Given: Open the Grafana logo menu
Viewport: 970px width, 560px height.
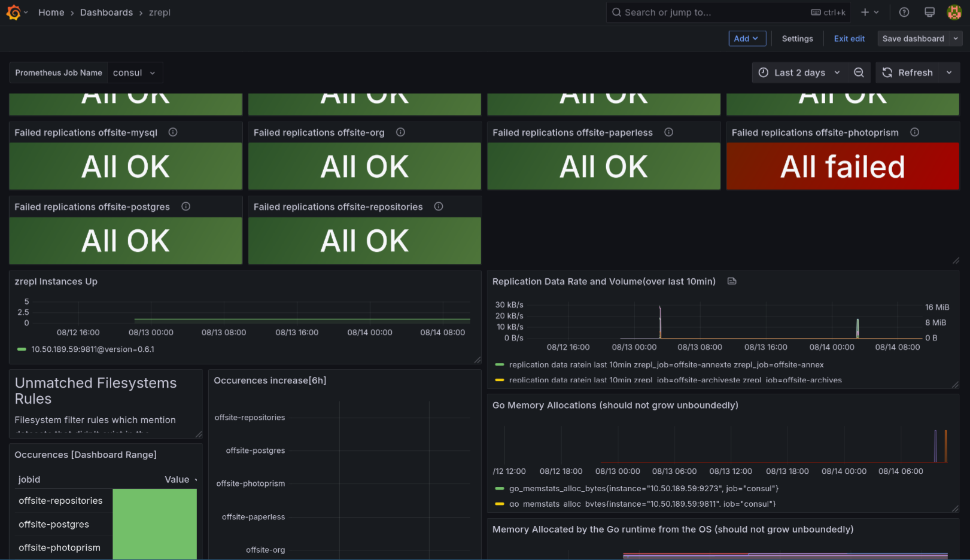Looking at the screenshot, I should tap(13, 12).
